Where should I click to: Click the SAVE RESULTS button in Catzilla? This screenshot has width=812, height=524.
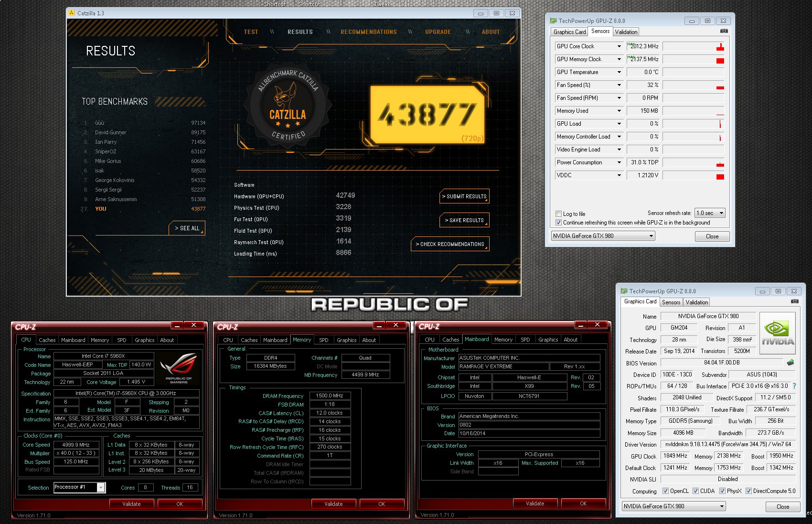(x=464, y=220)
